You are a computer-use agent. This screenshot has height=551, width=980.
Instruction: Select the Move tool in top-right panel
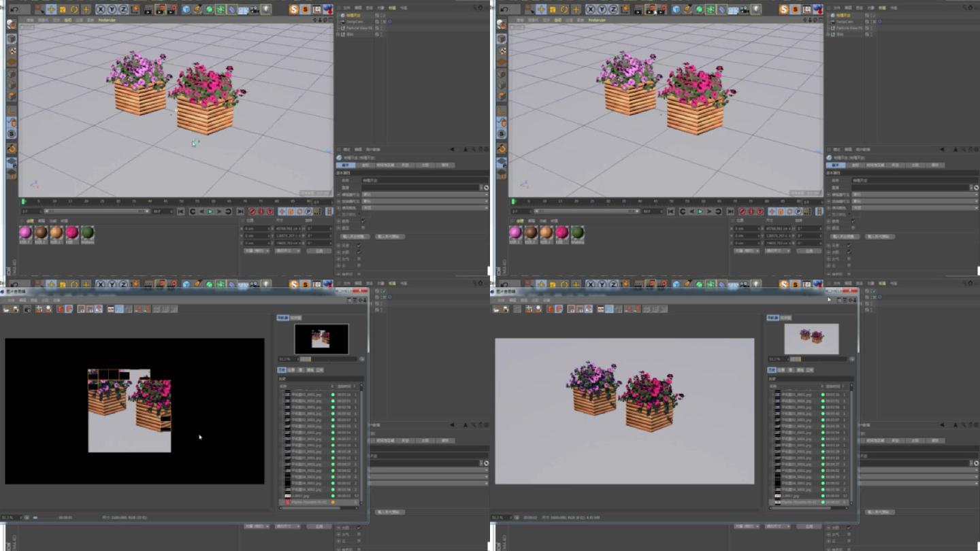541,10
